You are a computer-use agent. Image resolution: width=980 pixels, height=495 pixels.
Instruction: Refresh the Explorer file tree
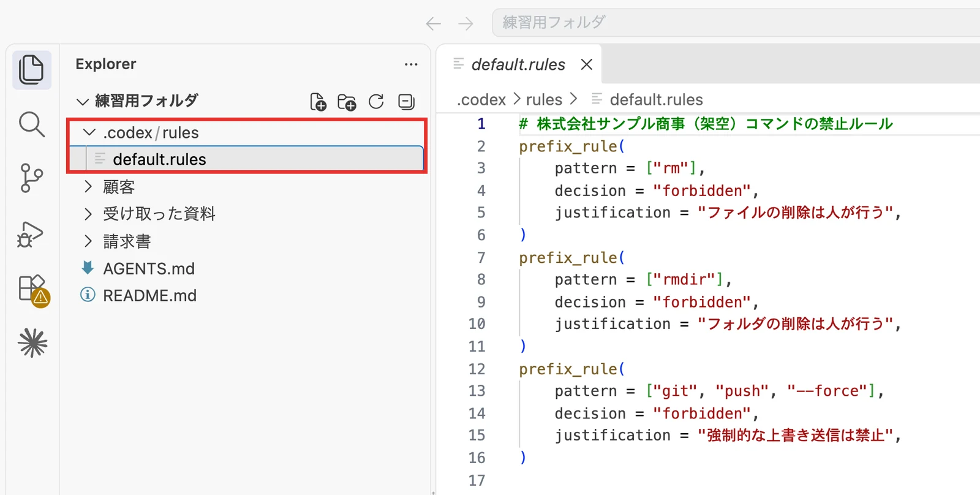coord(376,102)
